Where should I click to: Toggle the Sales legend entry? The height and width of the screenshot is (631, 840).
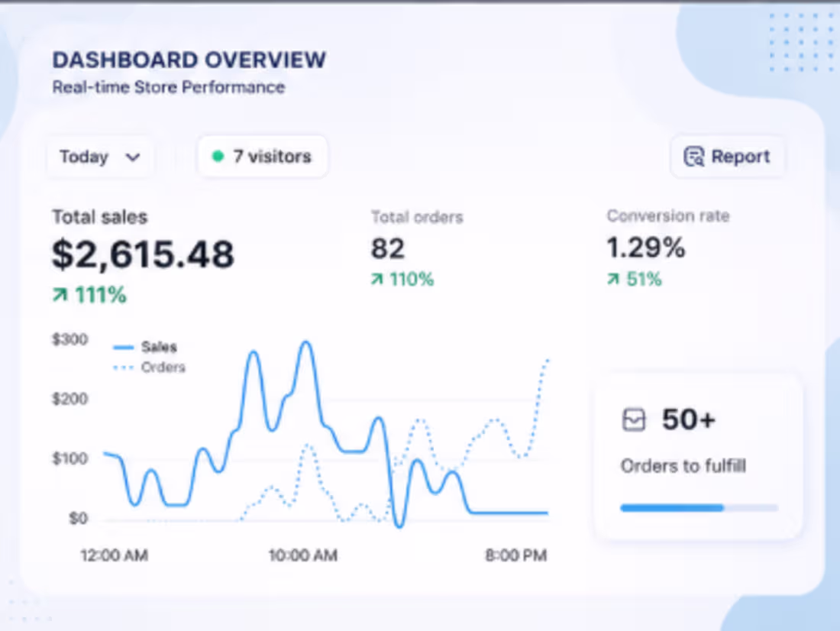coord(145,348)
